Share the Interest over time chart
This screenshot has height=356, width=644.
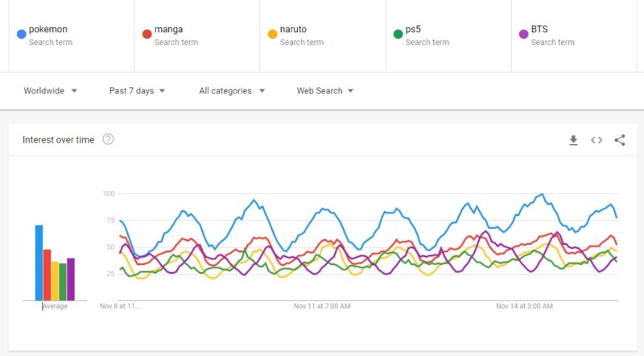620,140
